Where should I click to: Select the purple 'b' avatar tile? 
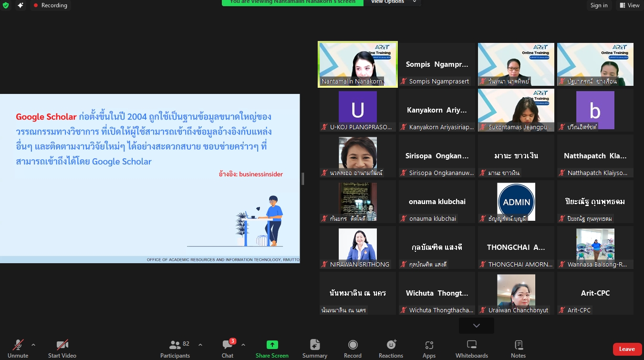(595, 110)
